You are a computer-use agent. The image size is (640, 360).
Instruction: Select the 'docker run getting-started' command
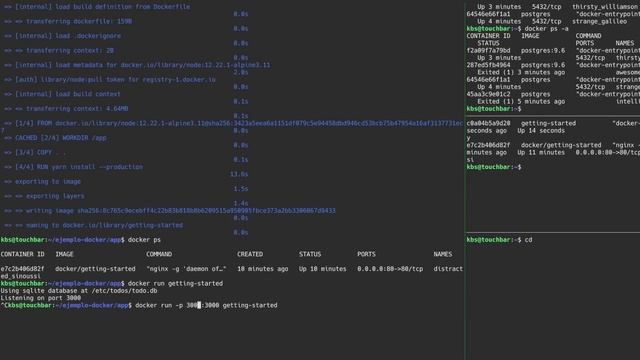[176, 284]
